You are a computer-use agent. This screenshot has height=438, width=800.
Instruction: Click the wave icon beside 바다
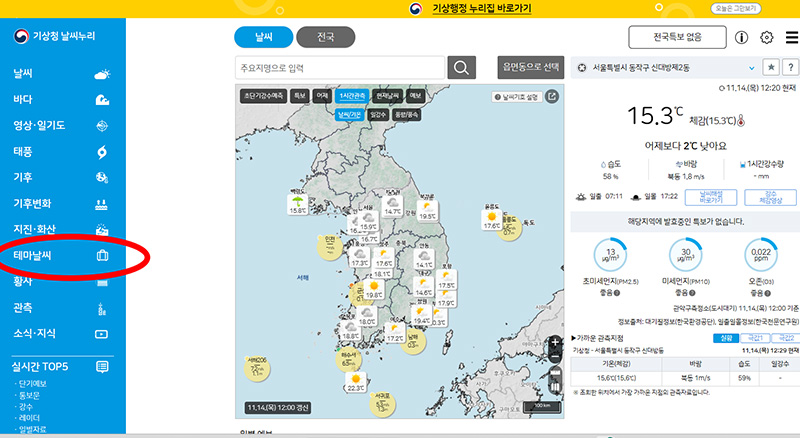(x=102, y=100)
